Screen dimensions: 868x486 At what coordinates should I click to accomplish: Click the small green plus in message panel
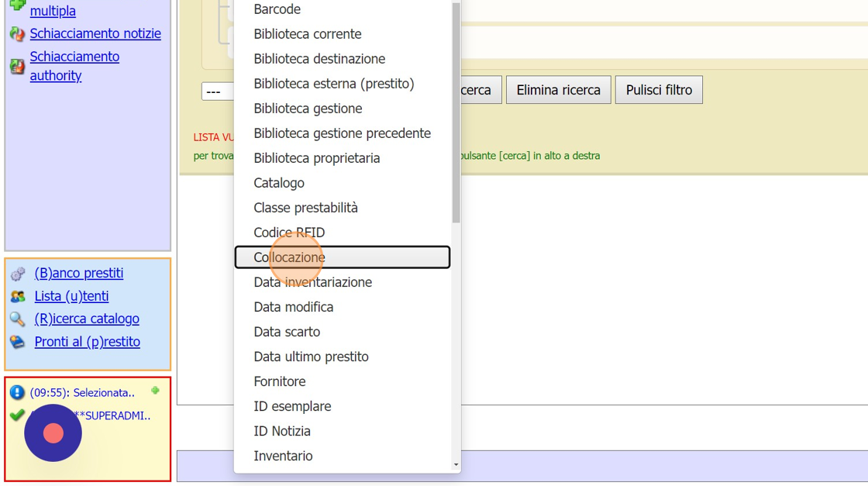pos(155,391)
